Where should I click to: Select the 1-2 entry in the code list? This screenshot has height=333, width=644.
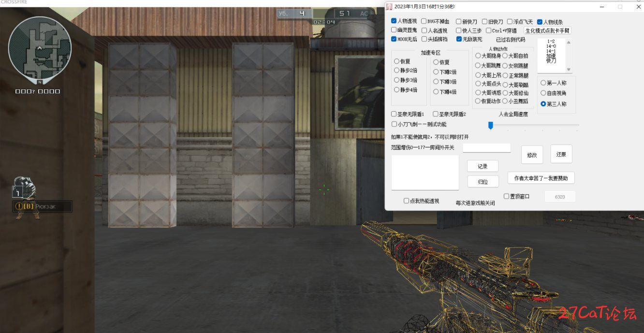coord(551,42)
